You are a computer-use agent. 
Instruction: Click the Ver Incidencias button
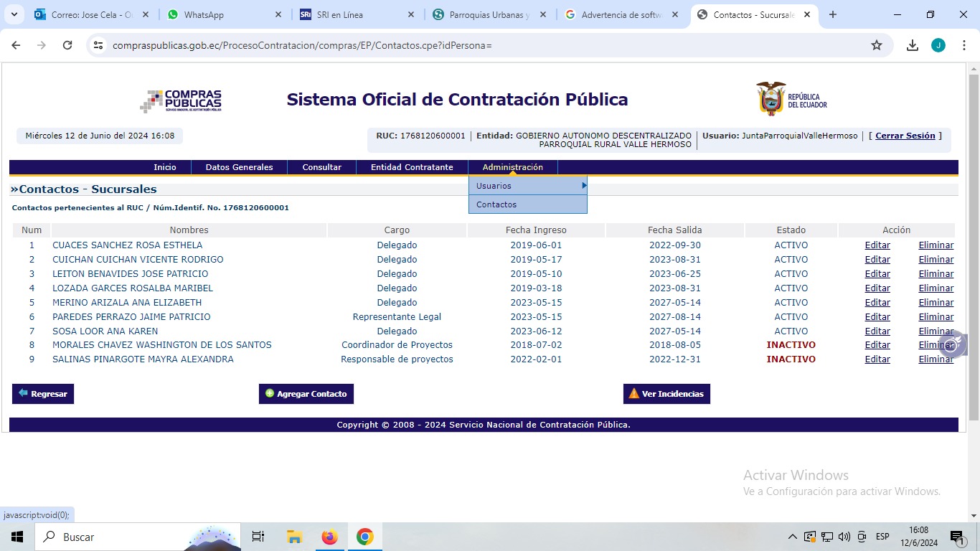(666, 394)
